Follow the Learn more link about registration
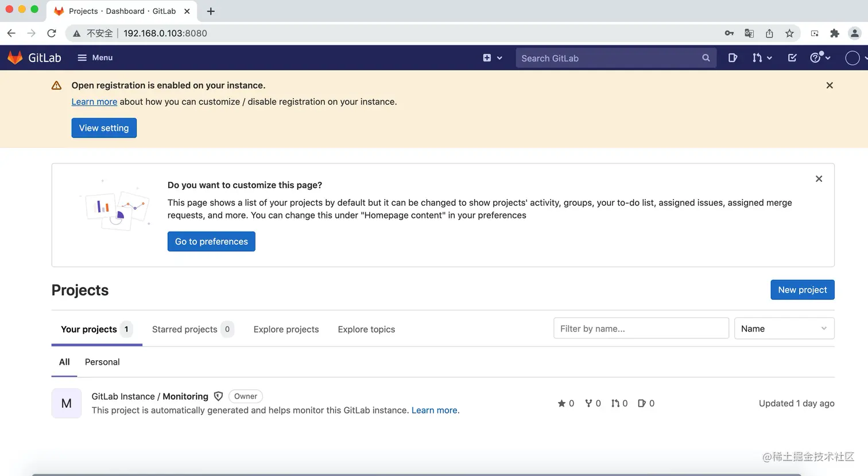Viewport: 868px width, 476px height. pos(94,102)
